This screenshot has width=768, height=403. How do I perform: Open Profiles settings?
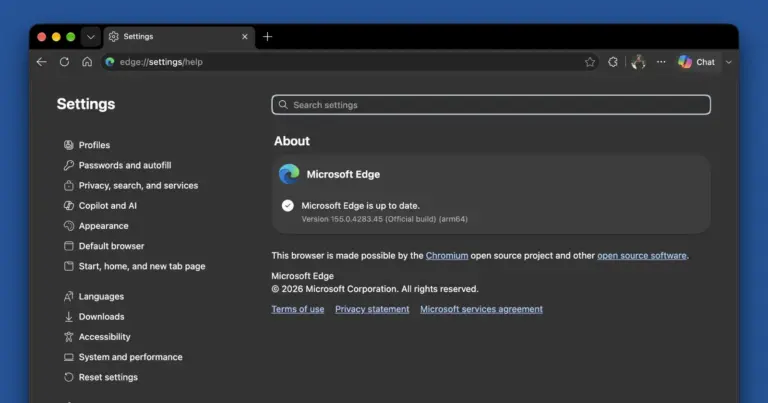[95, 145]
